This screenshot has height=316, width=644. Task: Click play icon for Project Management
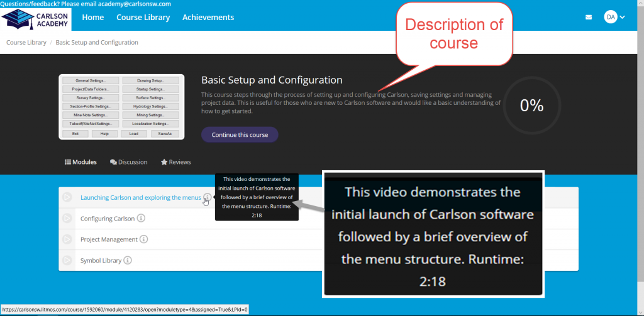point(67,239)
